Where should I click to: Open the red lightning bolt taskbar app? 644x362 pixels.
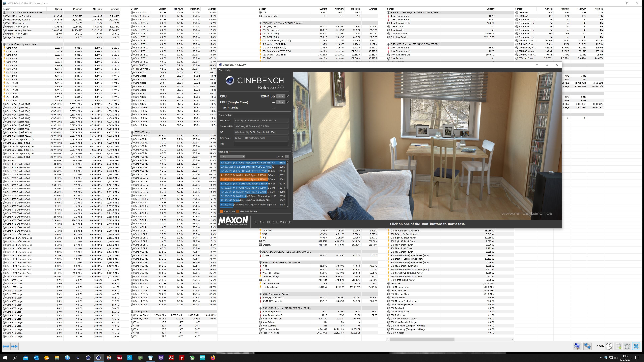click(x=182, y=358)
